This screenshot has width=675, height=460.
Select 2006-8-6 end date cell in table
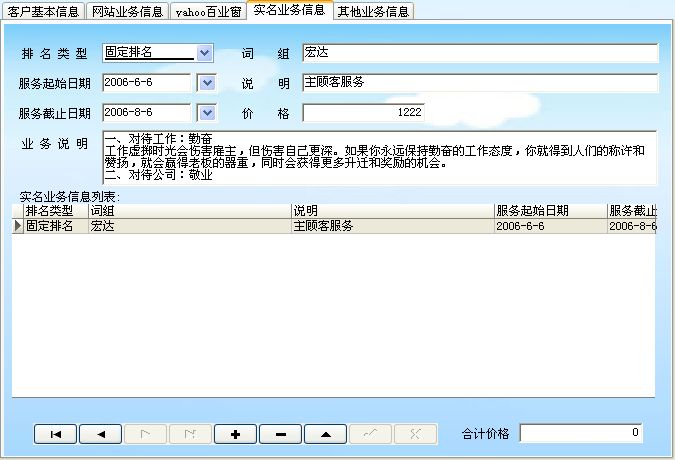[x=632, y=226]
